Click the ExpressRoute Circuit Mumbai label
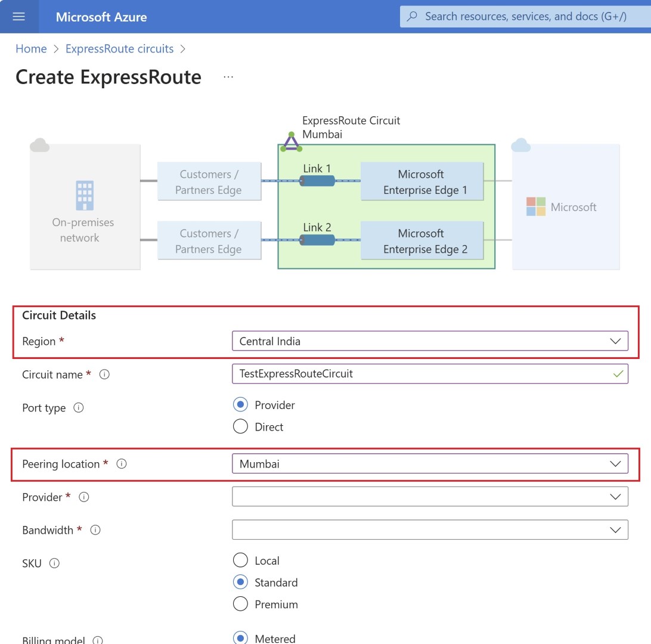Screen dimensions: 651x644 click(351, 128)
